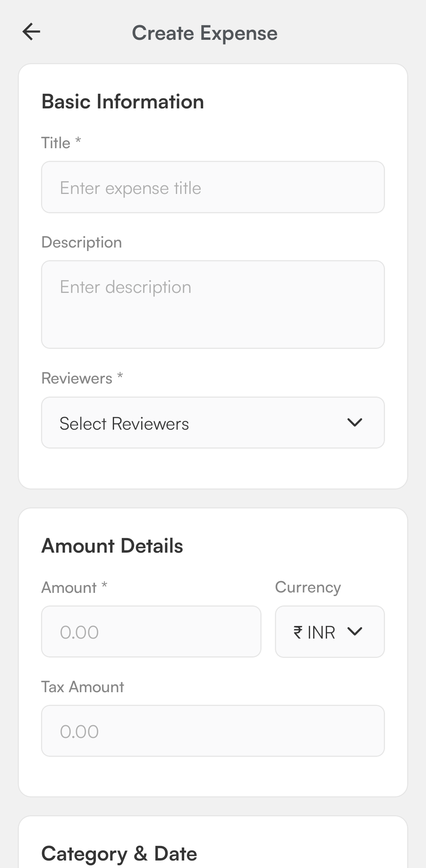This screenshot has height=868, width=426.
Task: Select the Tax Amount input box
Action: point(213,731)
